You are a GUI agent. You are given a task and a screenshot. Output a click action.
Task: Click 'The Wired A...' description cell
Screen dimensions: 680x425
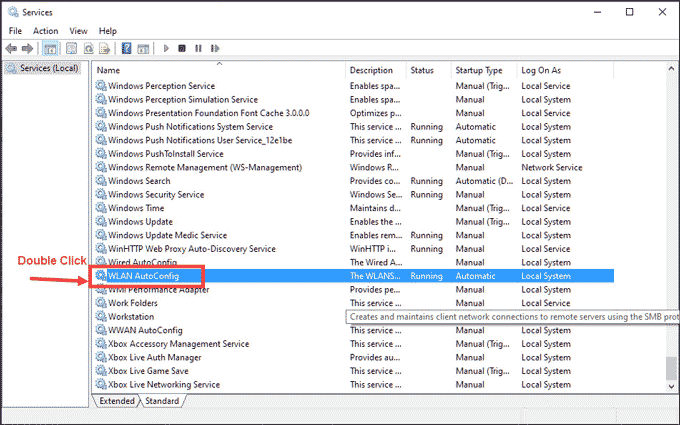coord(376,262)
